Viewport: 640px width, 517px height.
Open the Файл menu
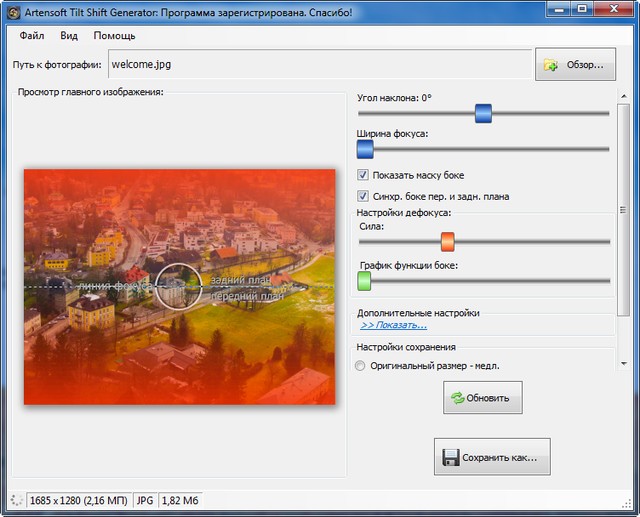coord(31,36)
